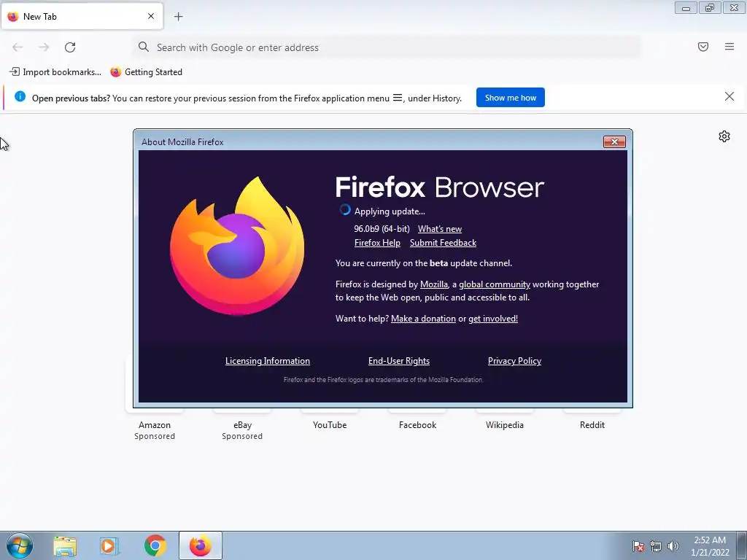Click the Show me how button
This screenshot has height=560, width=747.
[510, 98]
